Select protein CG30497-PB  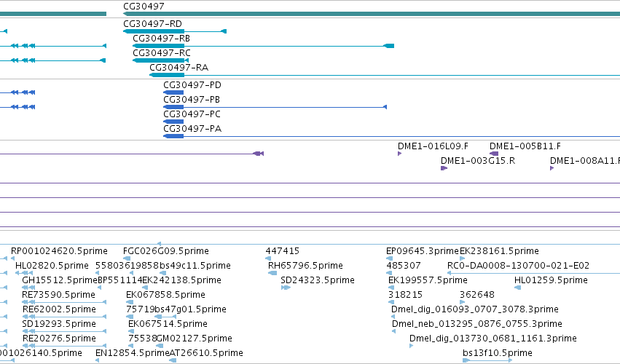point(192,100)
